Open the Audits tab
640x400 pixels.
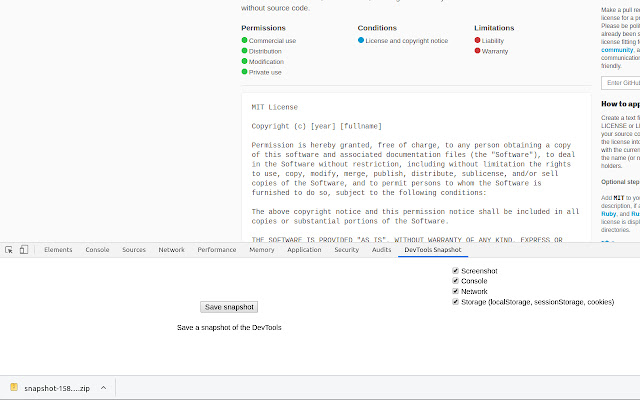[382, 250]
